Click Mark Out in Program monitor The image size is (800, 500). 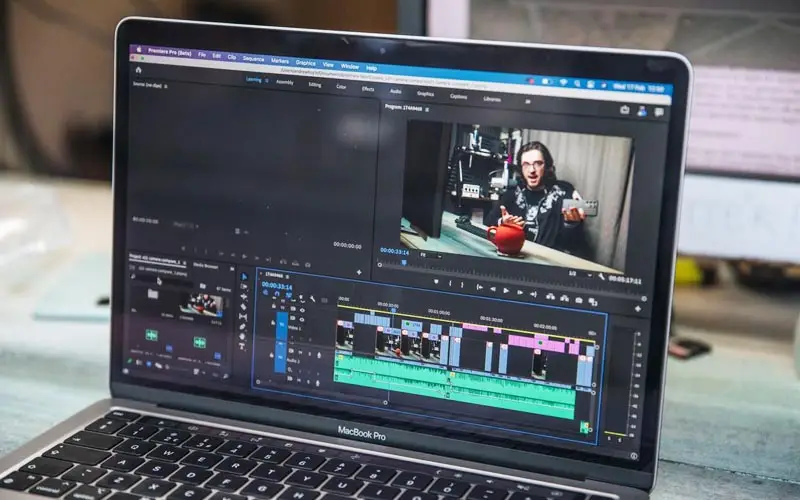coord(462,285)
